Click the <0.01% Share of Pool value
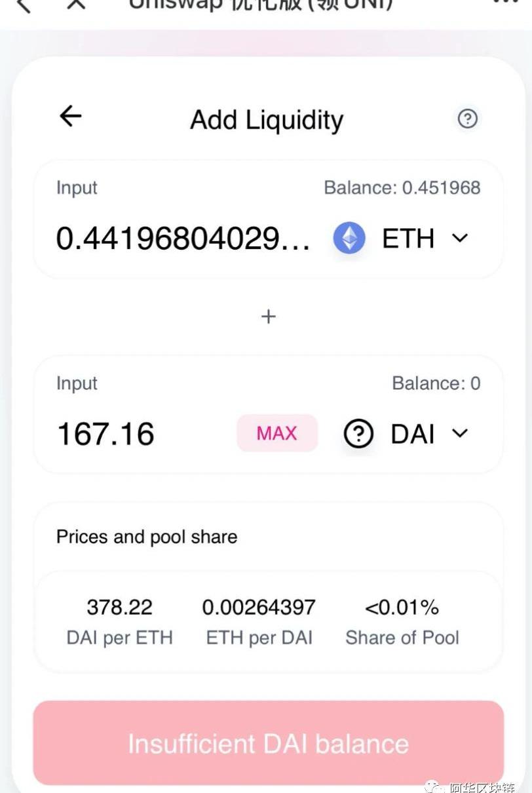Screen dimensions: 532x793 pos(402,608)
